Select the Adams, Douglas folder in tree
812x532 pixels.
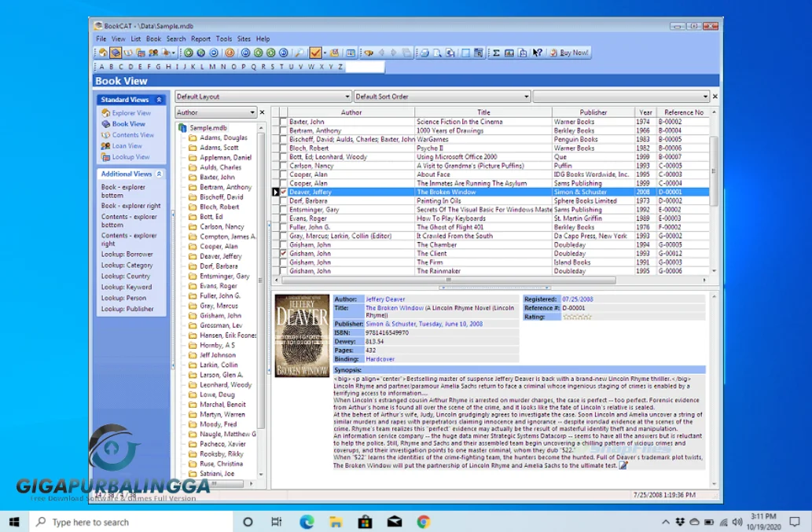(218, 138)
